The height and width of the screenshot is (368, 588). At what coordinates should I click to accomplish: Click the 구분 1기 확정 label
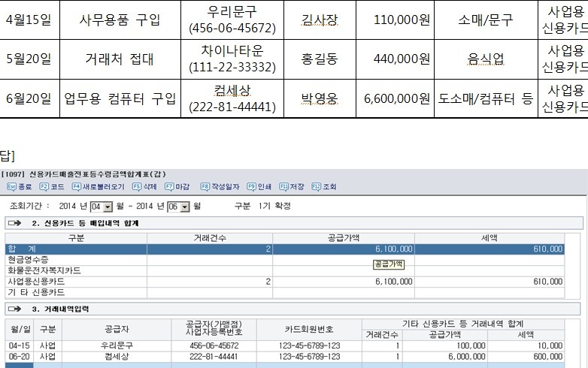pos(262,206)
